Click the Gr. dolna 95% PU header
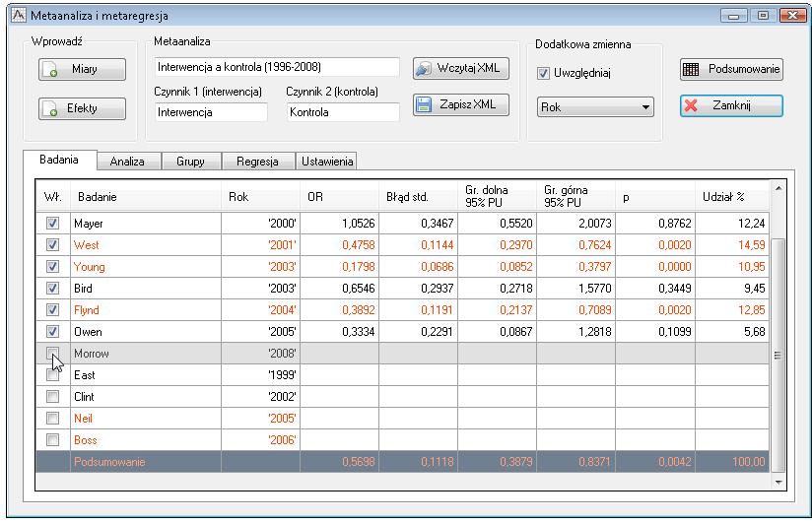 pyautogui.click(x=497, y=197)
